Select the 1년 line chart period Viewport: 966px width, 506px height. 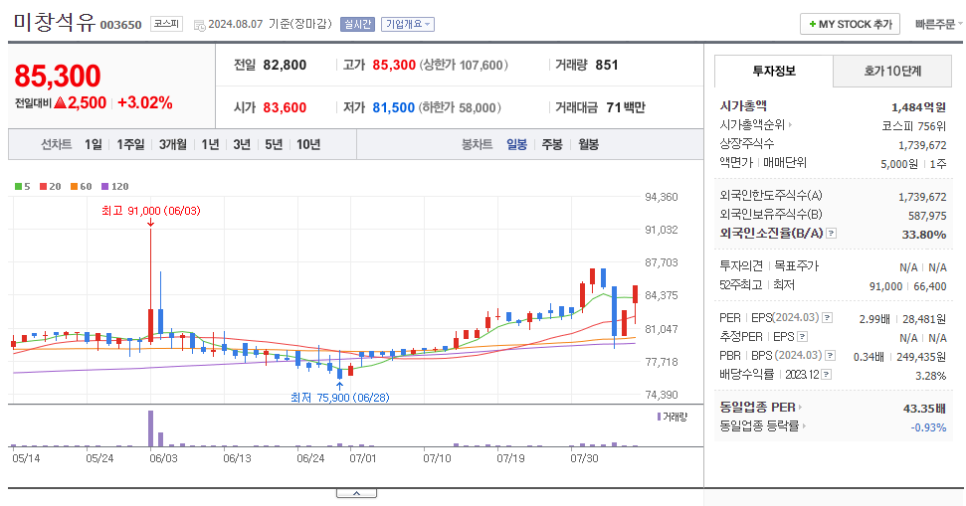210,144
